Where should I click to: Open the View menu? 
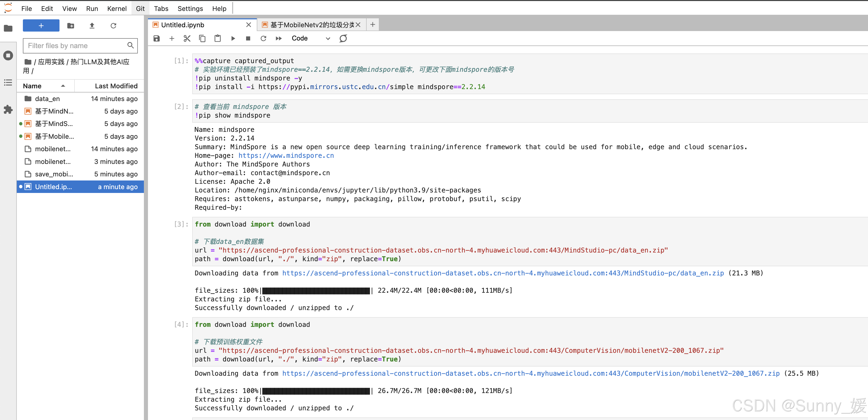[70, 9]
